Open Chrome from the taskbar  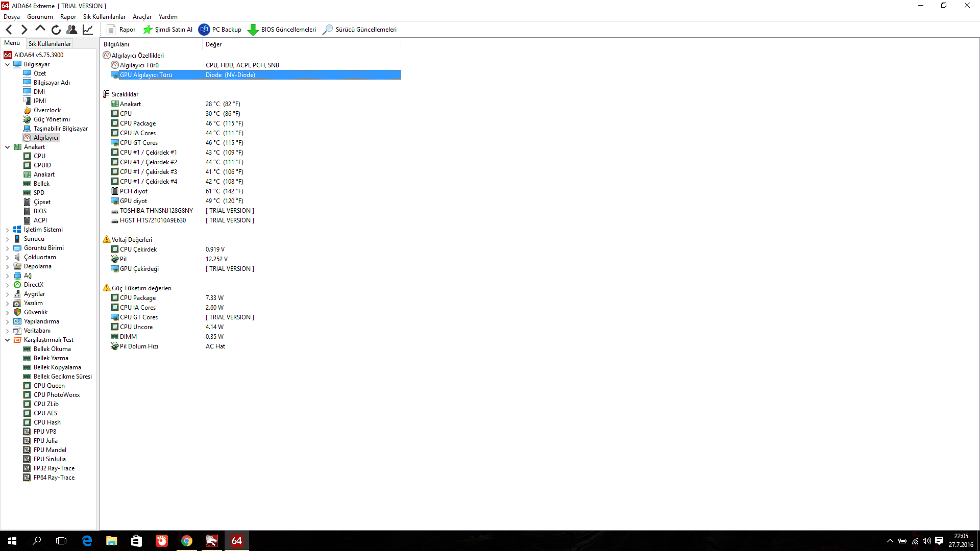(187, 541)
